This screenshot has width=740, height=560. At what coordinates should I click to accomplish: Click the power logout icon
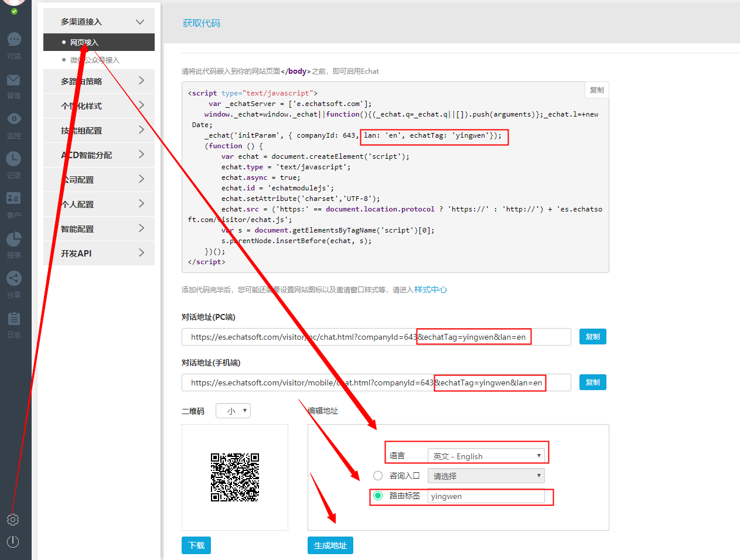pos(13,542)
